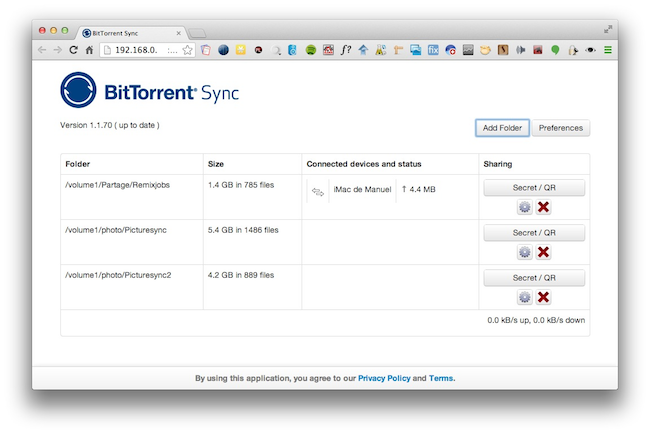The height and width of the screenshot is (434, 650).
Task: Click the iMac de Manuel device name
Action: [362, 189]
